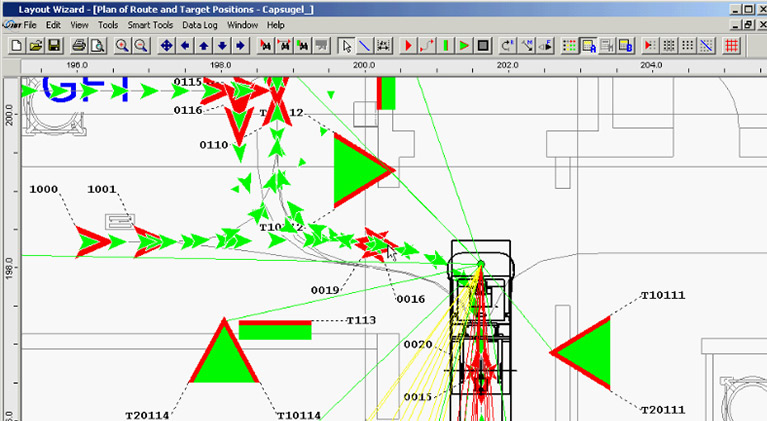Click the four-way pan arrows icon
This screenshot has height=421, width=767.
(x=167, y=45)
